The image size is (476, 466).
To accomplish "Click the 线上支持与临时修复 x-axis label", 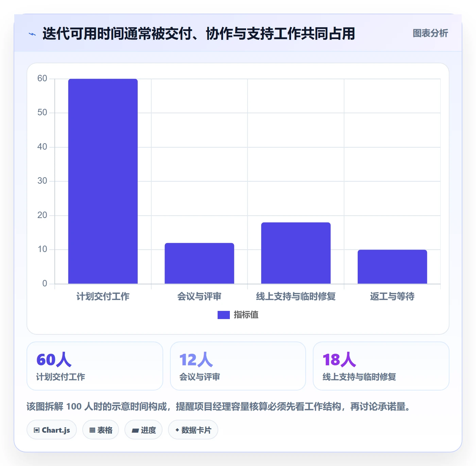I will click(x=296, y=297).
